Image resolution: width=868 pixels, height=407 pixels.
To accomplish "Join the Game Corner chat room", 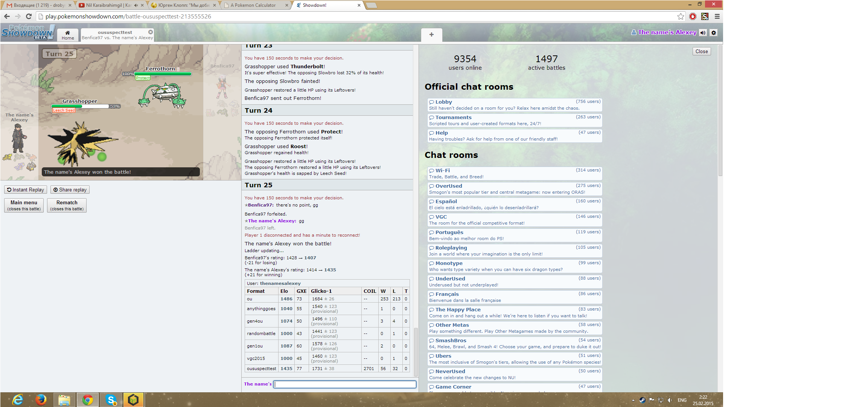I will [515, 388].
